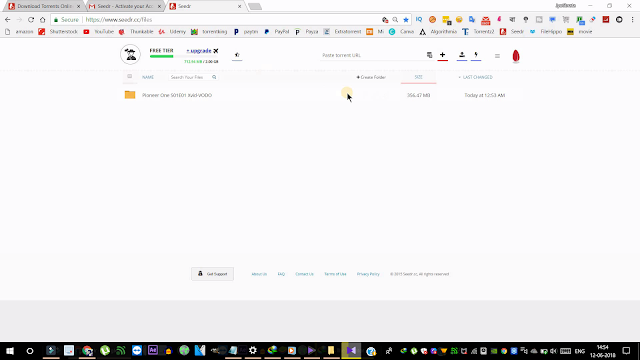Open the Seedr profile avatar
The width and height of the screenshot is (640, 360).
click(x=130, y=54)
